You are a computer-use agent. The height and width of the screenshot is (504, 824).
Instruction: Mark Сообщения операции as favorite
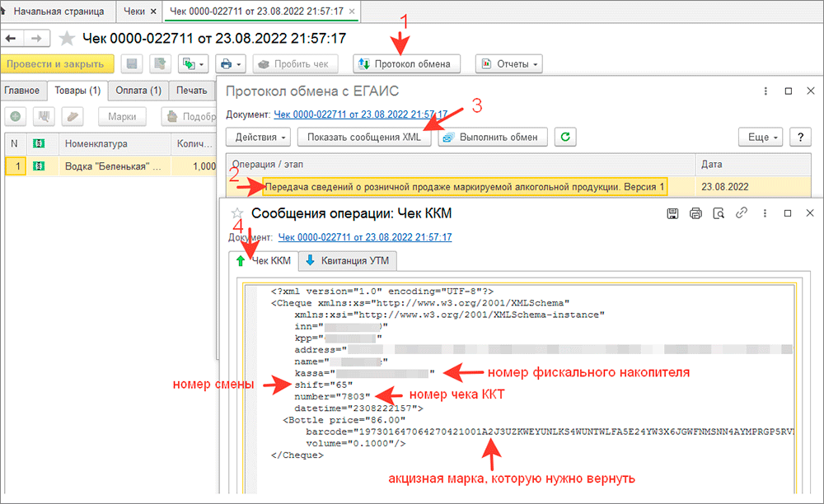237,213
